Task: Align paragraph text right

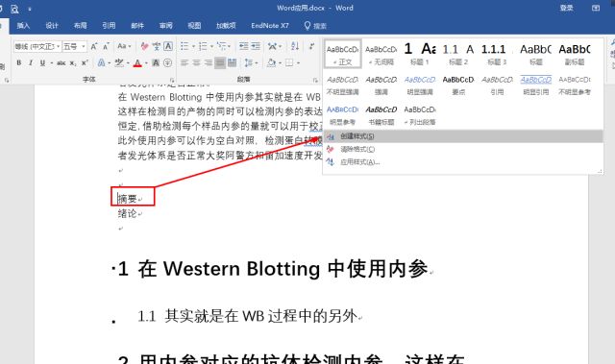Action: (x=209, y=62)
